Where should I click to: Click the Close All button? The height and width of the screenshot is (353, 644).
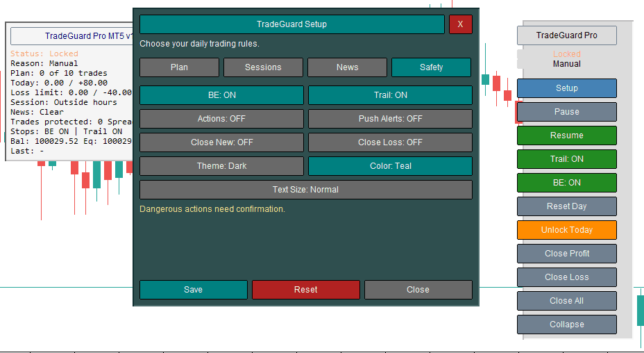point(567,301)
